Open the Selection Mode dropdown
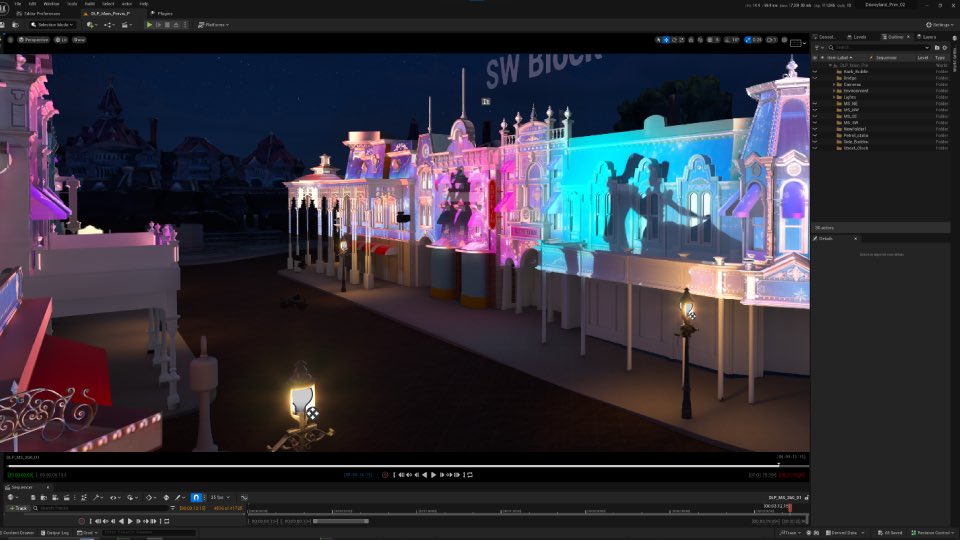The image size is (960, 540). point(52,25)
